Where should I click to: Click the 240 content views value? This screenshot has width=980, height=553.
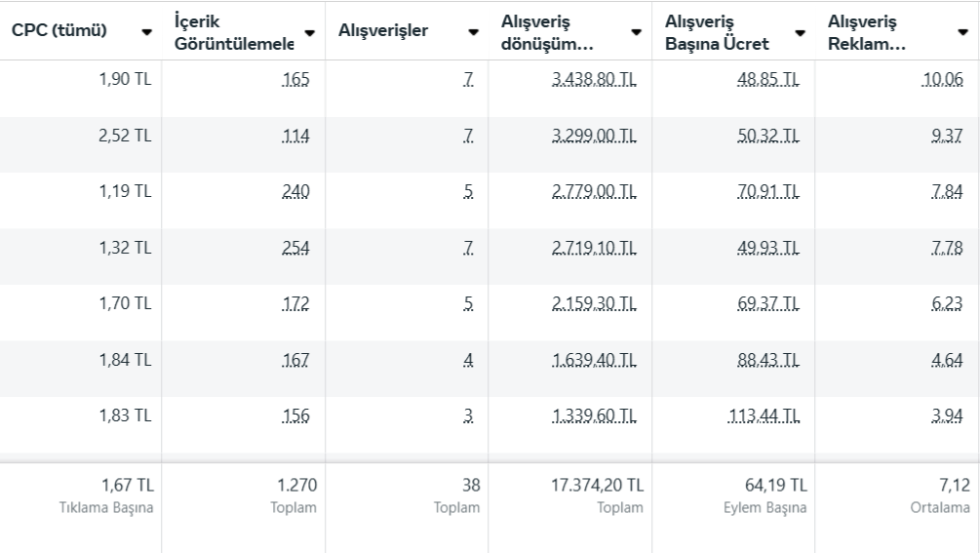[295, 191]
